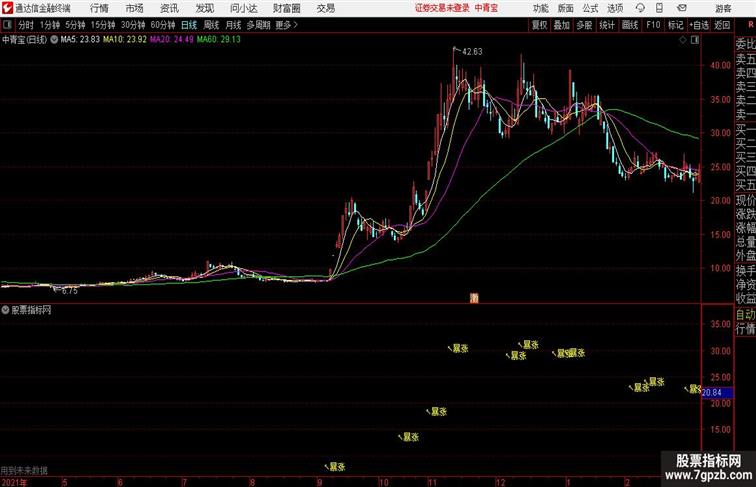Image resolution: width=756 pixels, height=487 pixels.
Task: Add stock via +自选 button
Action: pyautogui.click(x=699, y=25)
